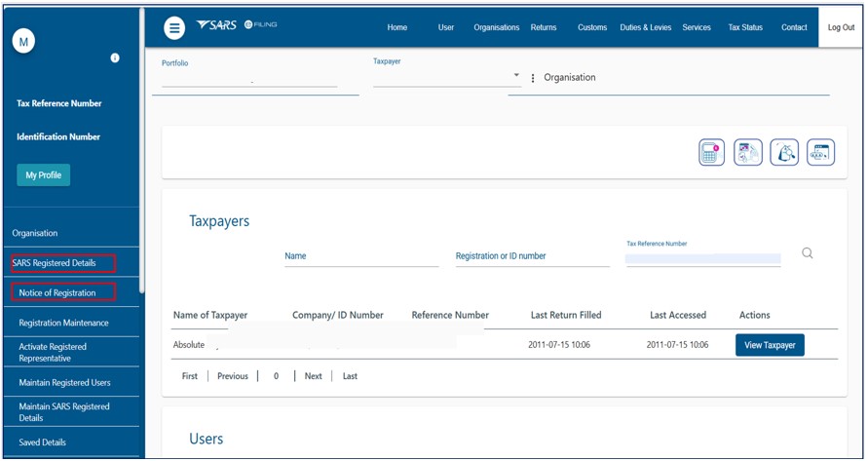Image resolution: width=868 pixels, height=461 pixels.
Task: Click the info icon in sidebar
Action: (x=115, y=58)
